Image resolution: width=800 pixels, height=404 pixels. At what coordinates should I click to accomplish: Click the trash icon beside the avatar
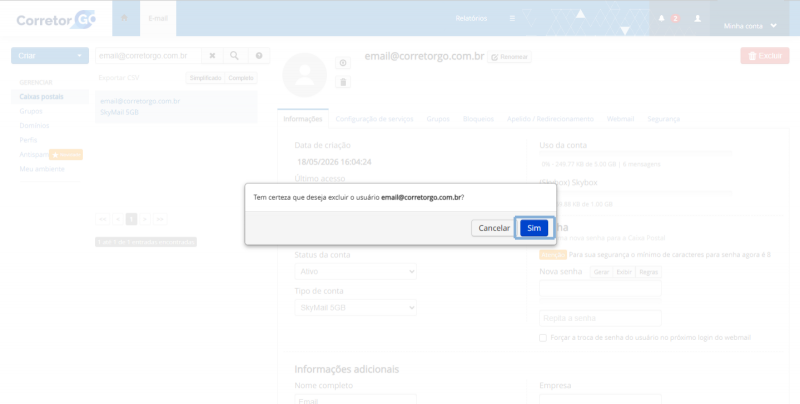(x=343, y=82)
